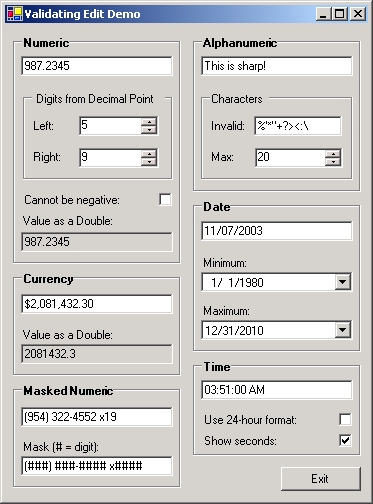
Task: Click the 'Show seconds:' label
Action: pos(240,441)
